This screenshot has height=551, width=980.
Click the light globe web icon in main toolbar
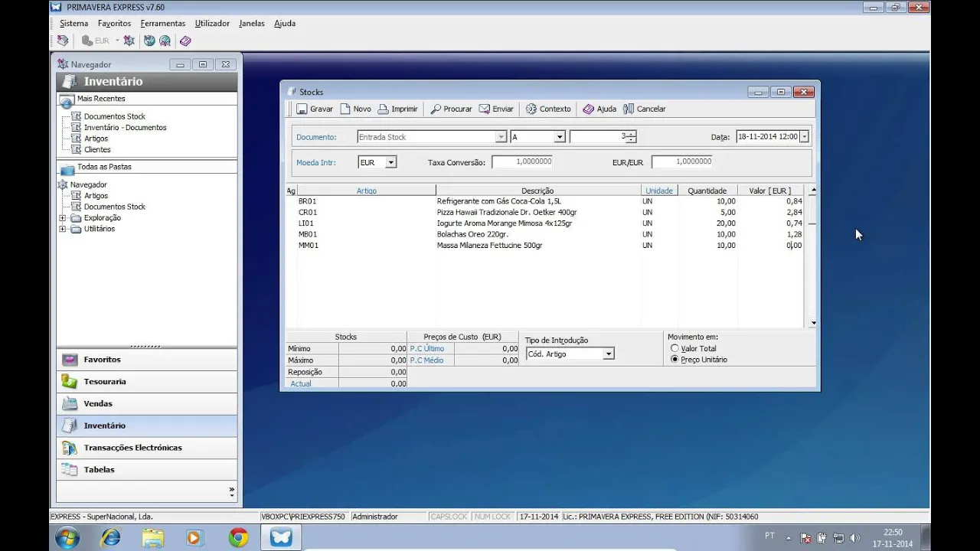pyautogui.click(x=165, y=41)
